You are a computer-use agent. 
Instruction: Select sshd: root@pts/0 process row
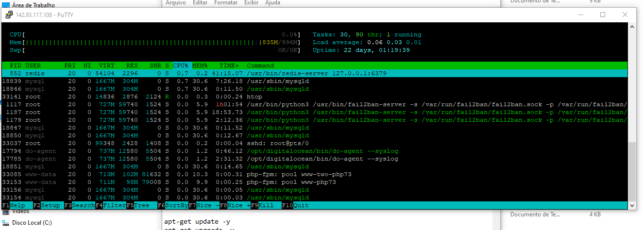(x=315, y=143)
